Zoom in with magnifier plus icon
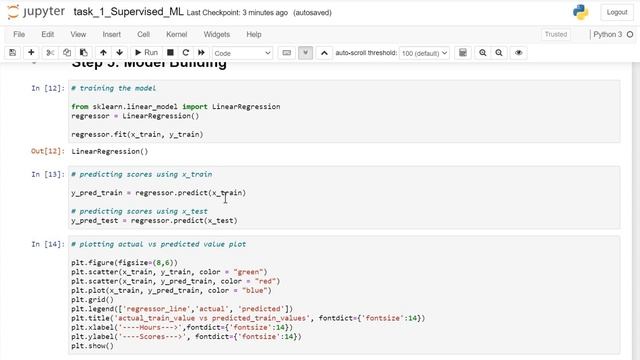Viewport: 640px width, 360px height. (x=482, y=53)
